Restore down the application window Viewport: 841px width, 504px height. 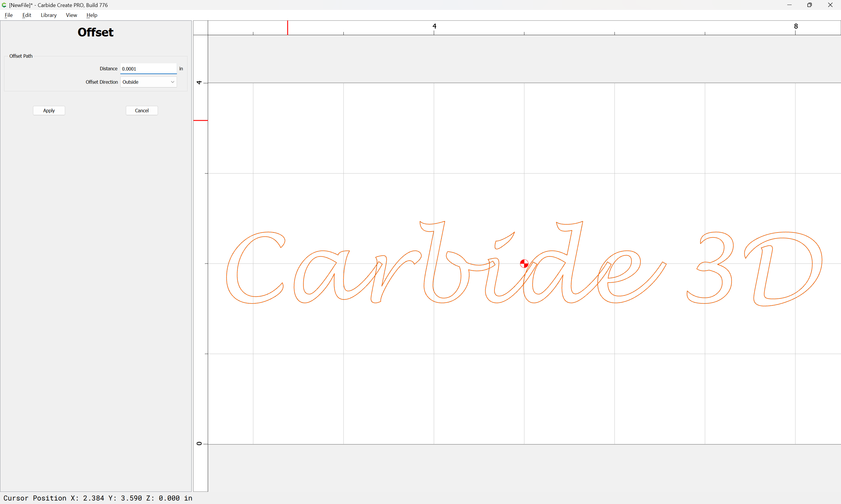pyautogui.click(x=809, y=5)
